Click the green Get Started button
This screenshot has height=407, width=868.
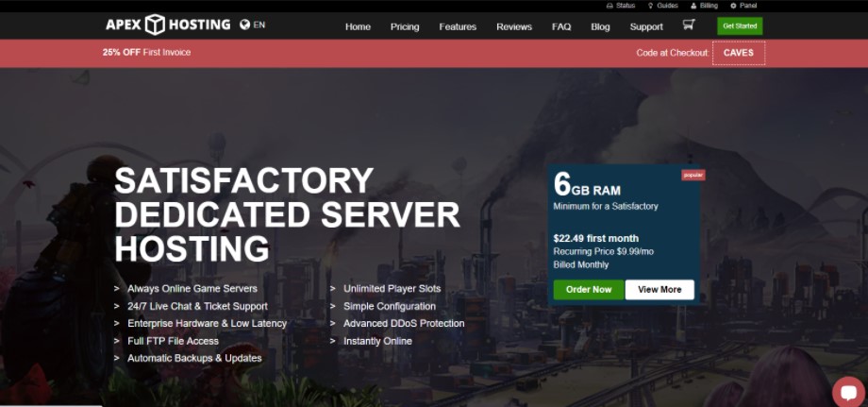pyautogui.click(x=740, y=26)
